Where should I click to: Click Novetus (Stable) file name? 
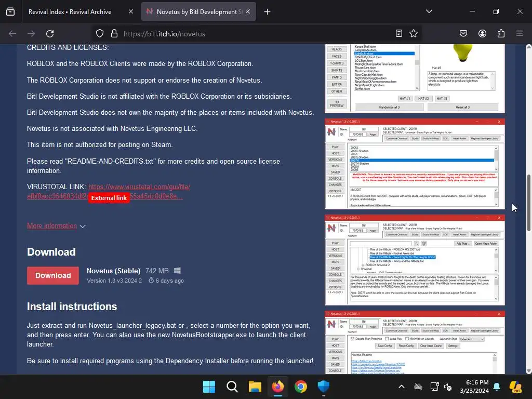pos(113,271)
